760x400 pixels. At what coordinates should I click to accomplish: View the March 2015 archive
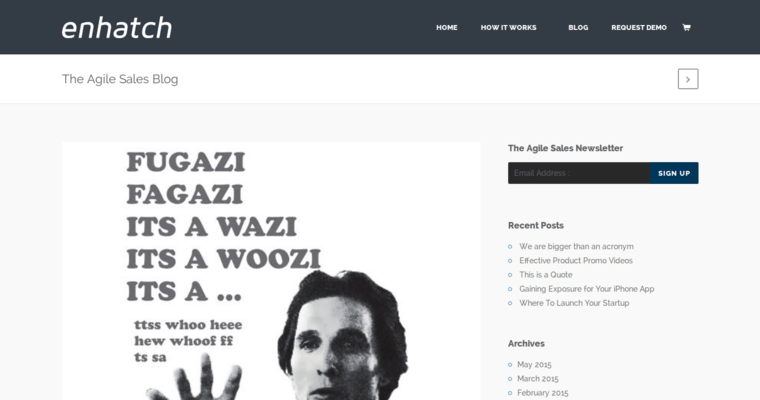point(538,379)
